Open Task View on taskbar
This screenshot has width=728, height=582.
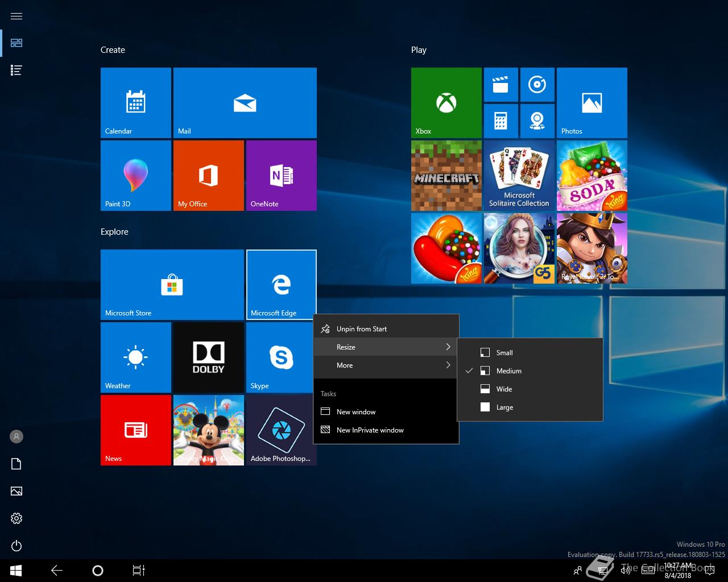coord(139,571)
